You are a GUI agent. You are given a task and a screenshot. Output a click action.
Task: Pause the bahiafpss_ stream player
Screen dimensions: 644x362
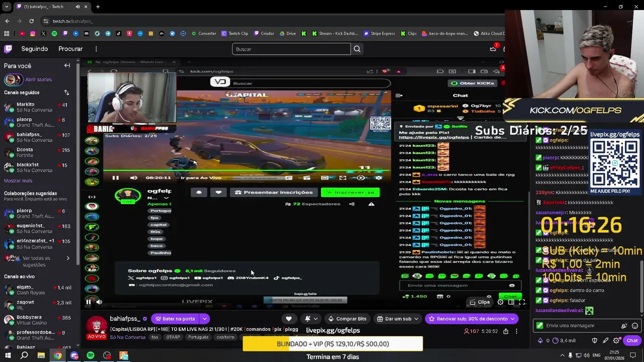(89, 302)
